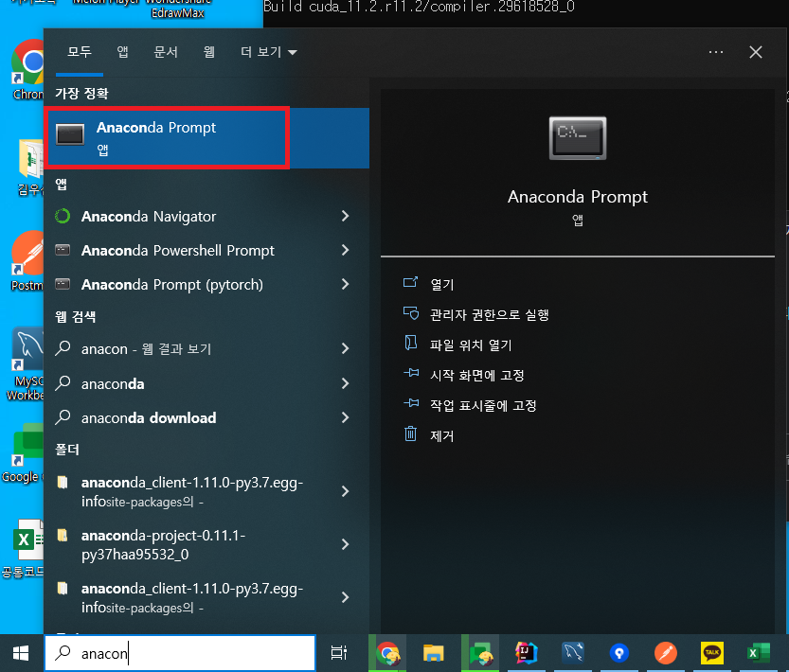The height and width of the screenshot is (672, 789).
Task: Click the open (열기) icon in preview pane
Action: tap(411, 283)
